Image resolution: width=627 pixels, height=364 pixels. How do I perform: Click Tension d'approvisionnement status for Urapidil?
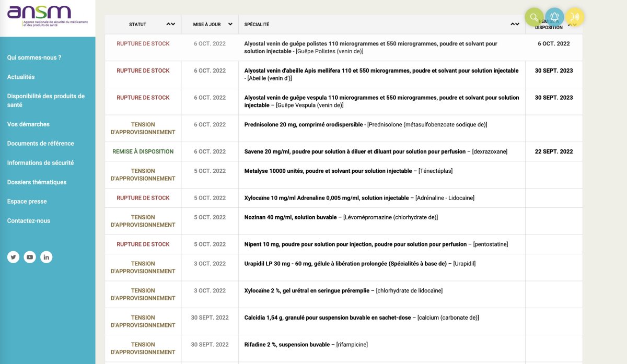pyautogui.click(x=143, y=267)
